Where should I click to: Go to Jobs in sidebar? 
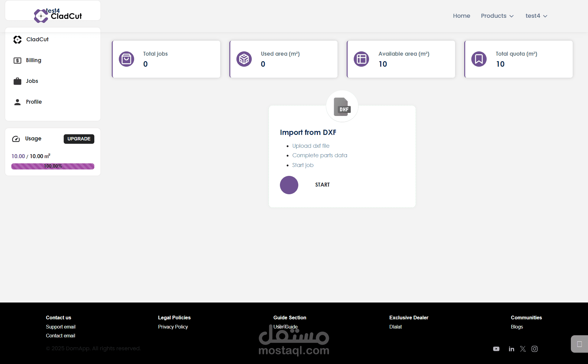tap(32, 81)
